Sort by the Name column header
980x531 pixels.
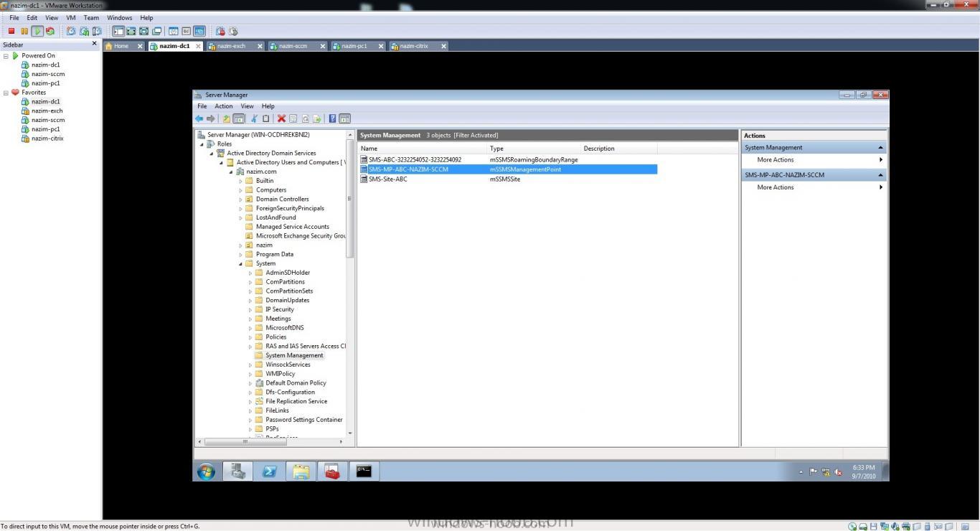[423, 149]
